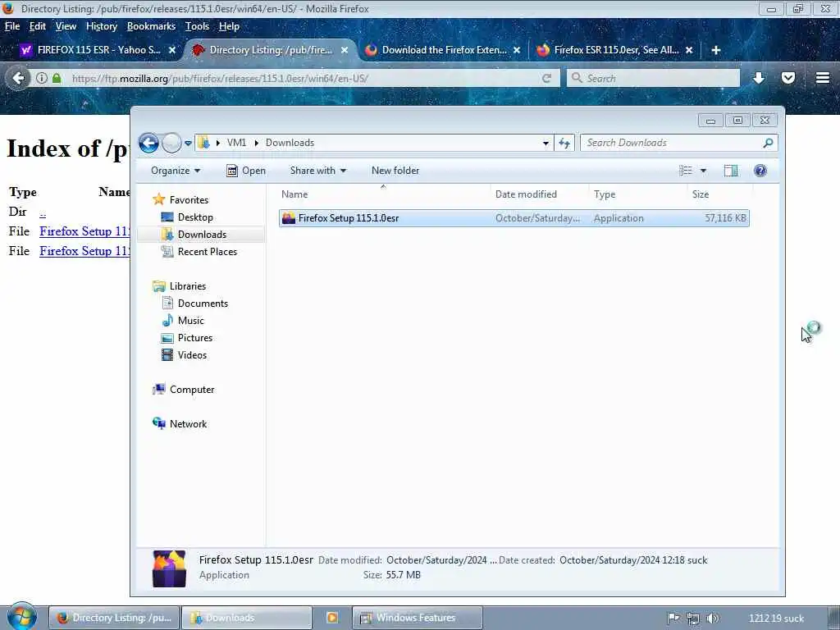This screenshot has width=840, height=630.
Task: Open site information icon in URL bar
Action: click(x=41, y=78)
